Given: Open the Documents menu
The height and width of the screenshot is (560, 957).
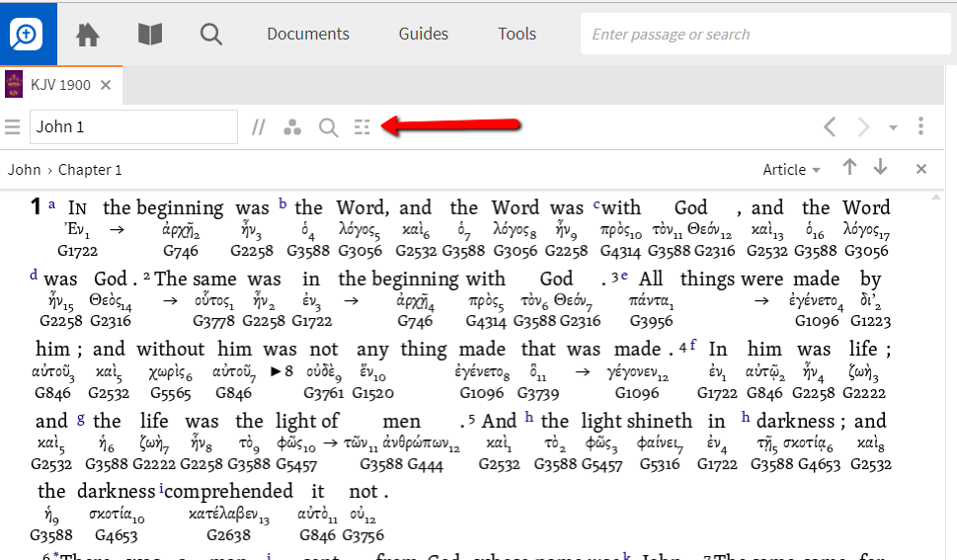Looking at the screenshot, I should coord(308,34).
